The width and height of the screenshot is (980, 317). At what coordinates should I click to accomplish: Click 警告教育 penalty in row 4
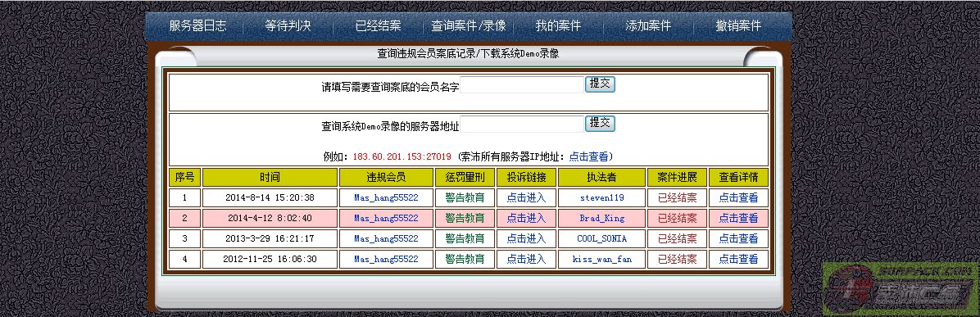[x=465, y=259]
